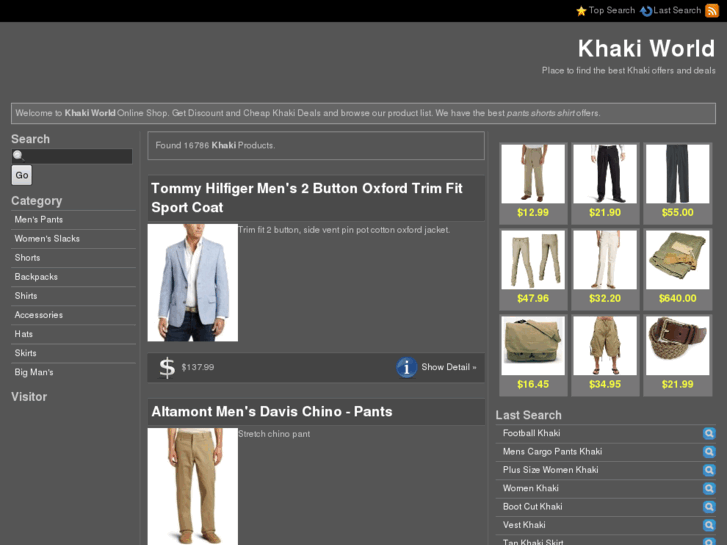Select the Women Khaki last search
Viewport: 727px width, 545px height.
[530, 488]
